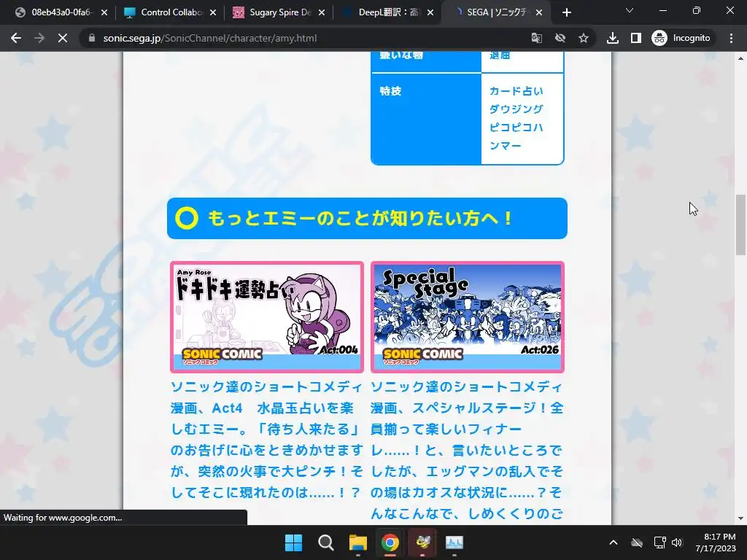Click the forward navigation arrow
This screenshot has width=747, height=560.
click(x=39, y=38)
